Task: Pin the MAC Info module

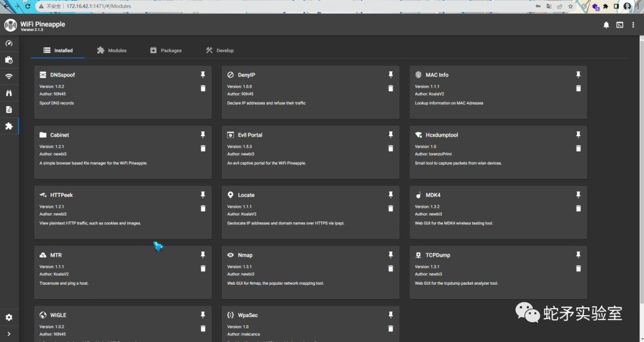Action: [578, 75]
